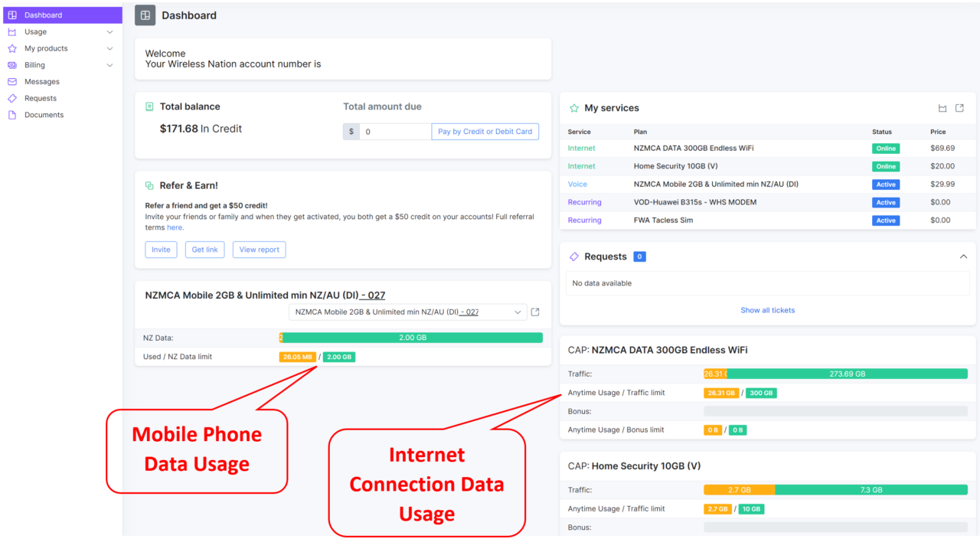Select the Dashboard grid icon in sidebar
The image size is (980, 539).
[12, 15]
